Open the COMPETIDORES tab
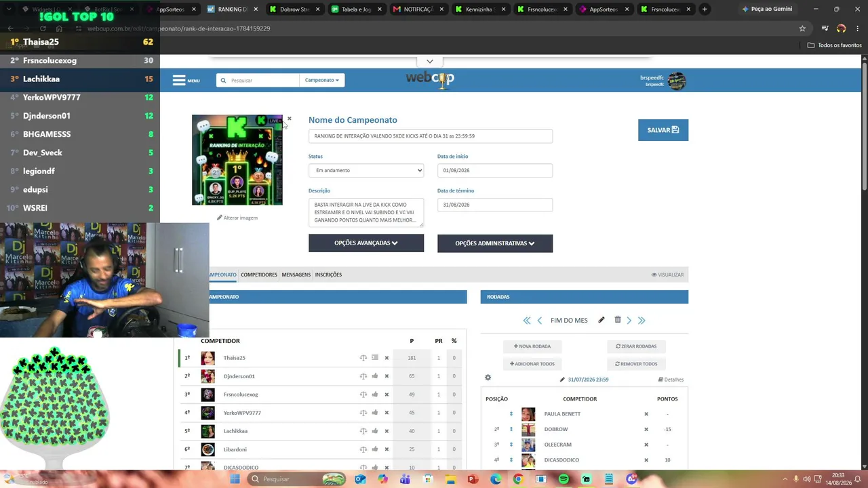 pos(259,274)
